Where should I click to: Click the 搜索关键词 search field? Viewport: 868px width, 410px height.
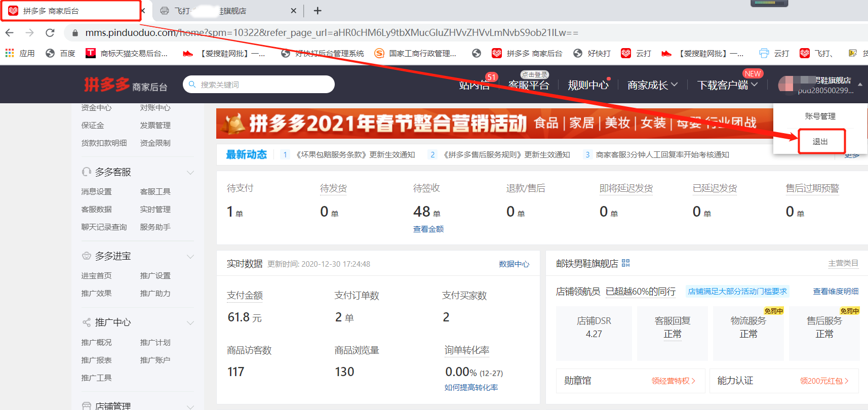(263, 85)
